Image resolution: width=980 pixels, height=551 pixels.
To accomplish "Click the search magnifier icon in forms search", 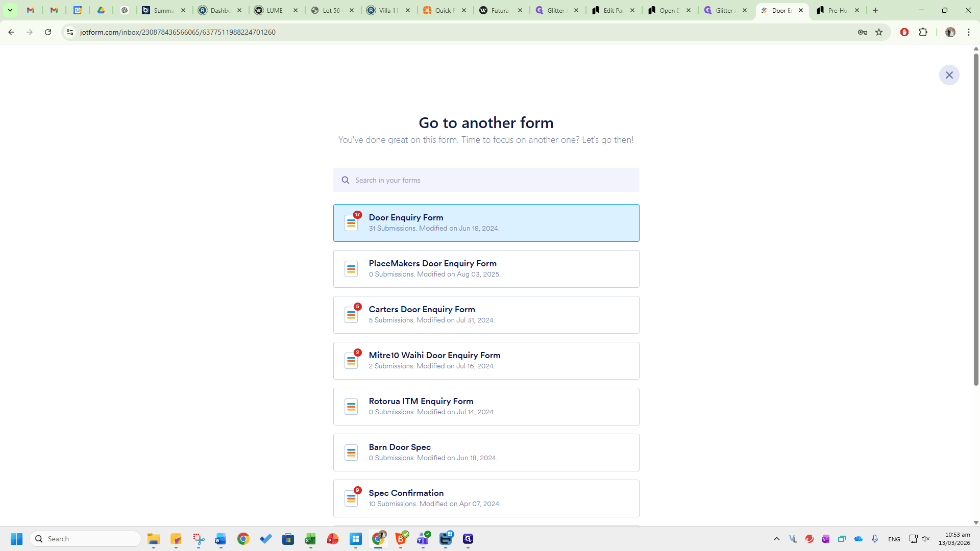I will (x=346, y=180).
